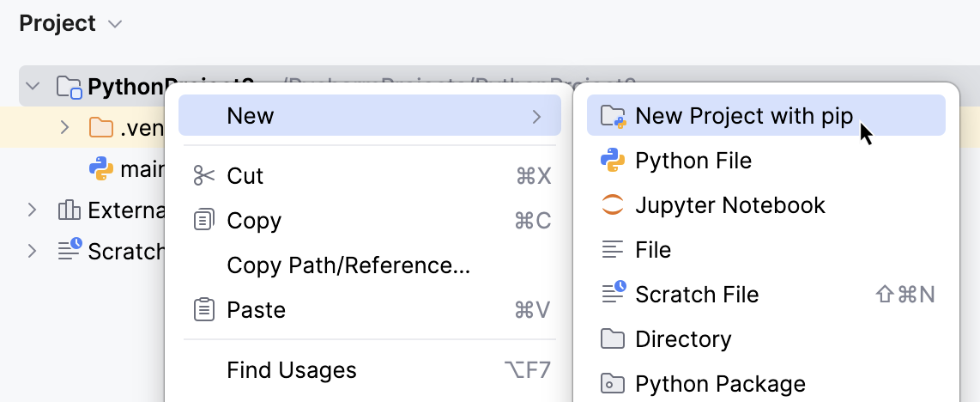Click the ⌘X shortcut label

[x=534, y=177]
